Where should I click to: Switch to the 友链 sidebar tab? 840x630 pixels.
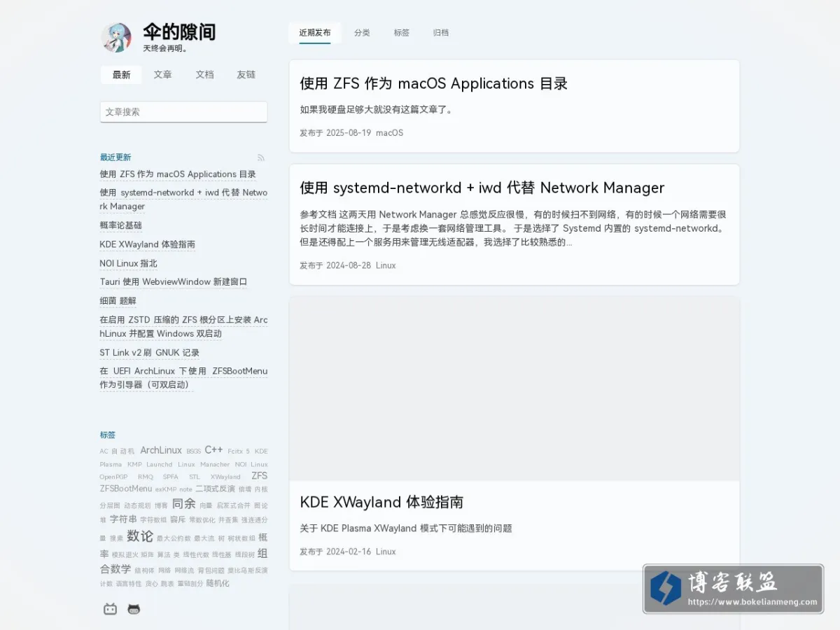pos(246,75)
